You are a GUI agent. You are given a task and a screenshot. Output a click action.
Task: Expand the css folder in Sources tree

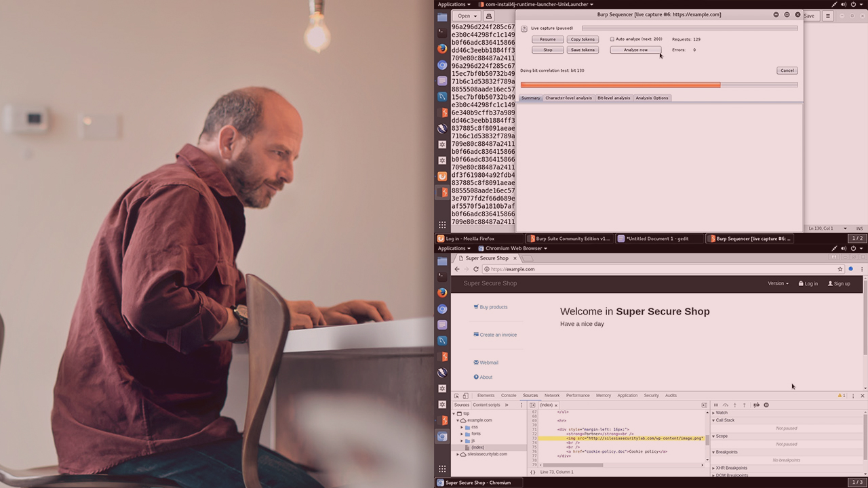click(x=462, y=427)
